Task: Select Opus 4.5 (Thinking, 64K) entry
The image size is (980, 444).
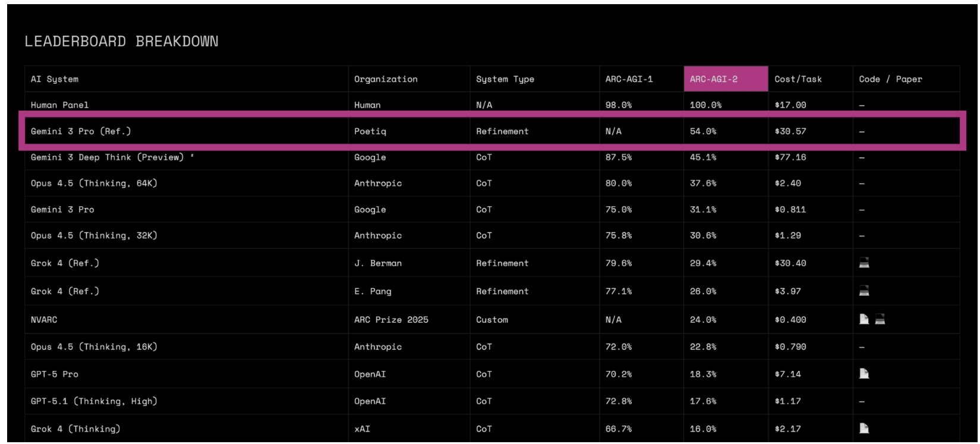Action: pos(94,184)
